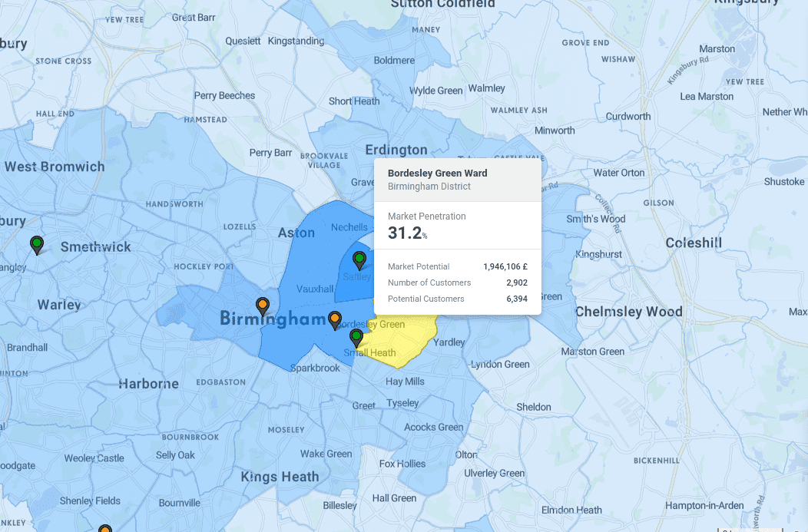Click the West Bromwich region polygon
Image resolution: width=808 pixels, height=532 pixels.
click(56, 167)
